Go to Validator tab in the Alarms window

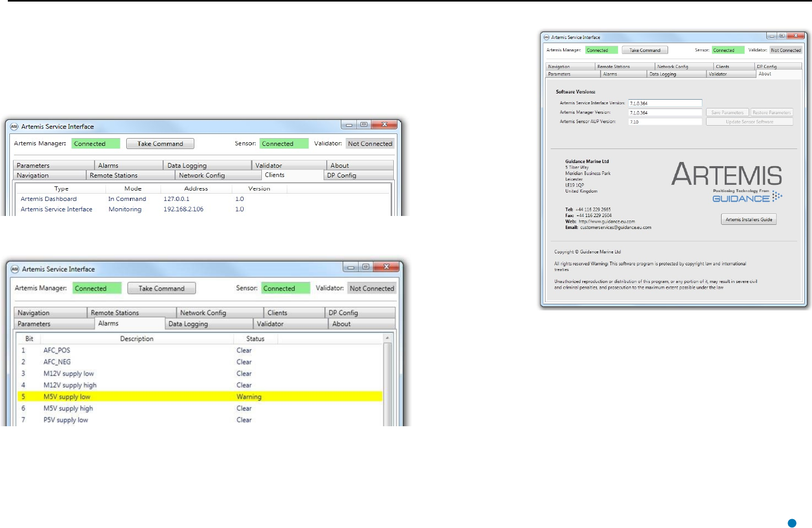pos(290,324)
